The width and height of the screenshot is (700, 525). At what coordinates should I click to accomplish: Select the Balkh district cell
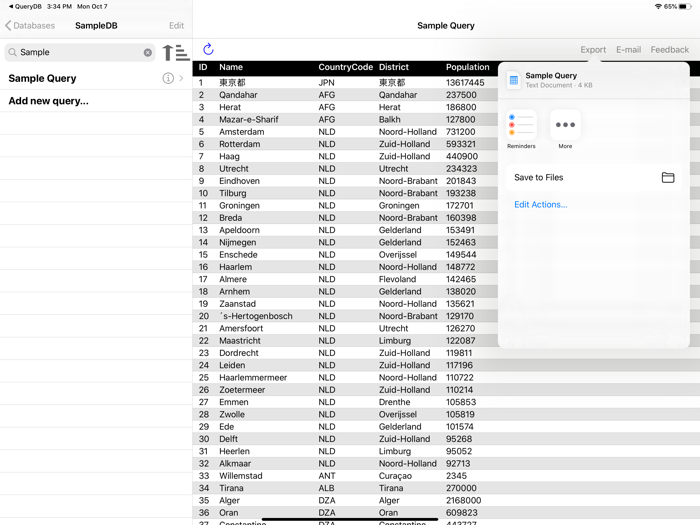(x=390, y=120)
